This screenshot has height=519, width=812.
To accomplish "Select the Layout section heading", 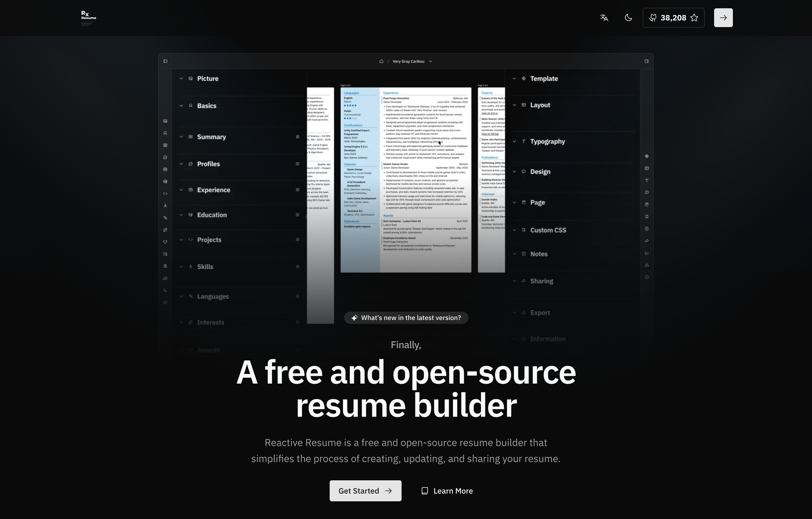I will tap(540, 105).
